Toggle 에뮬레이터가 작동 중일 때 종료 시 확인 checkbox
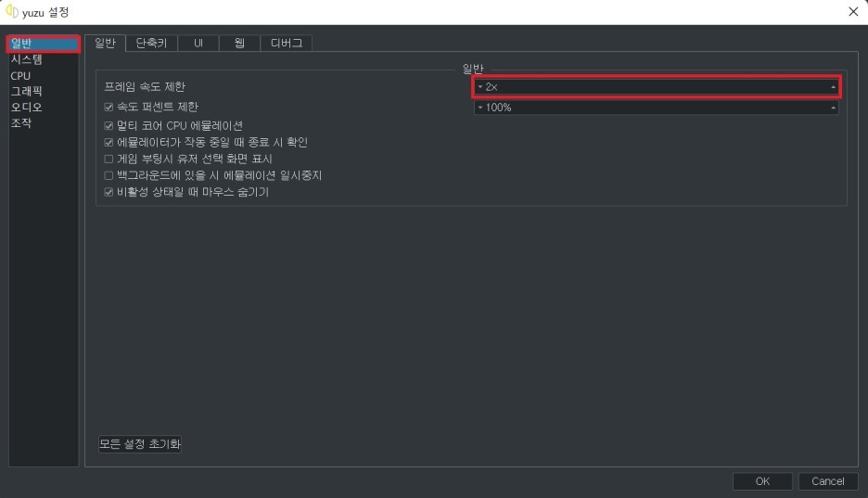The image size is (868, 498). [108, 142]
